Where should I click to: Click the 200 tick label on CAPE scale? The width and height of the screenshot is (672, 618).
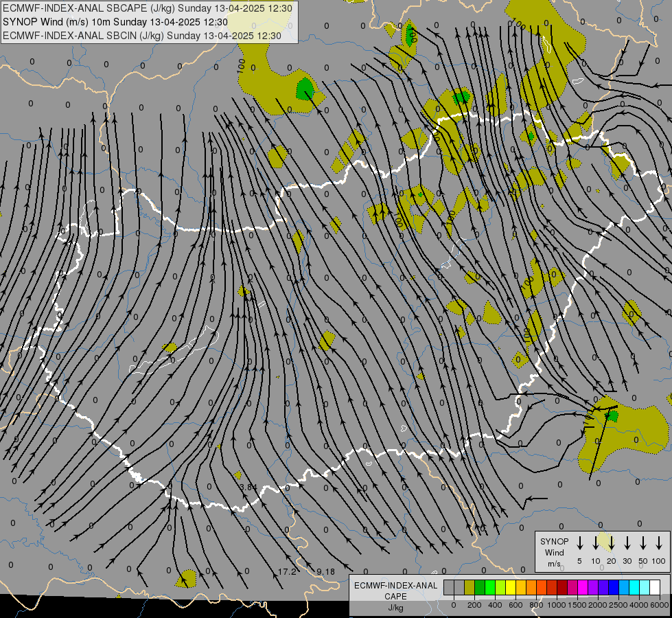(x=474, y=605)
